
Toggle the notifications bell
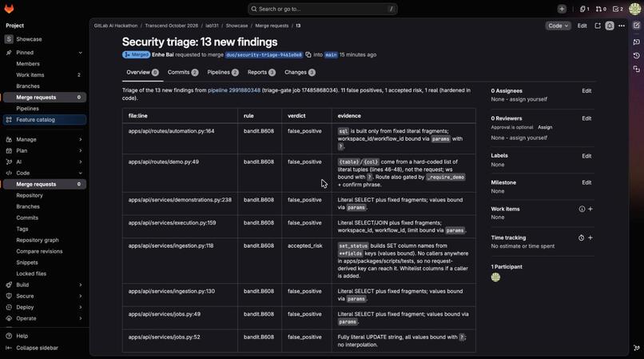[610, 26]
